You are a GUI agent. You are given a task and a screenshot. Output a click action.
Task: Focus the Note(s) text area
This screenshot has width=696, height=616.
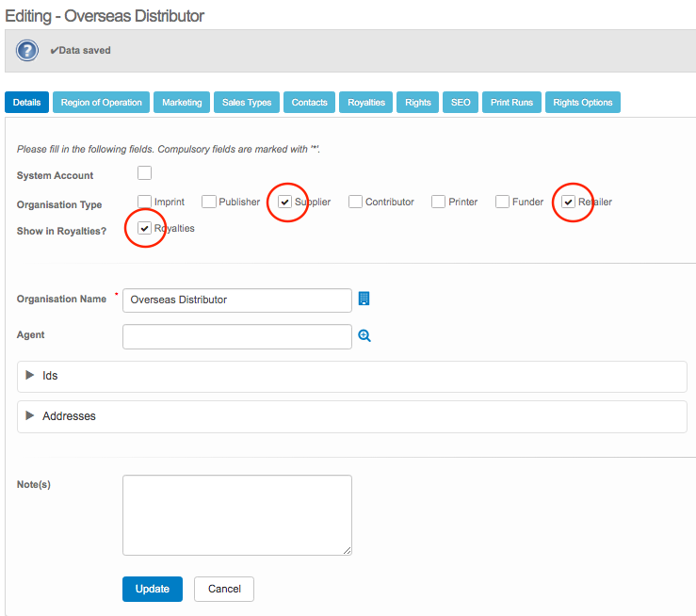click(237, 515)
